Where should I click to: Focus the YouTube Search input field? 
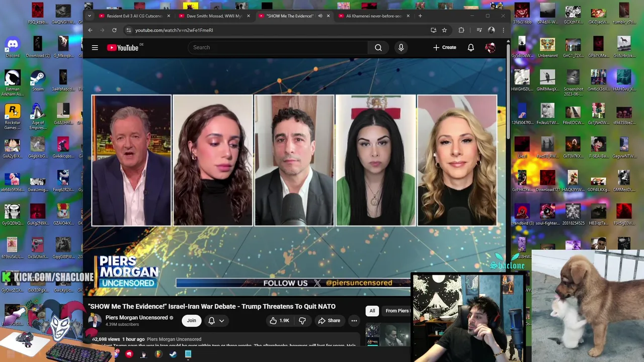(x=278, y=47)
